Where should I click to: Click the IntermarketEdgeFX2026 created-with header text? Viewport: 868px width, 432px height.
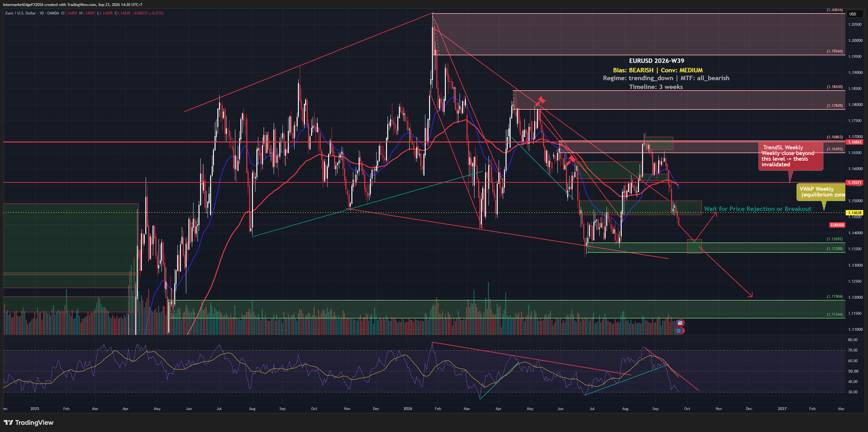(x=72, y=4)
